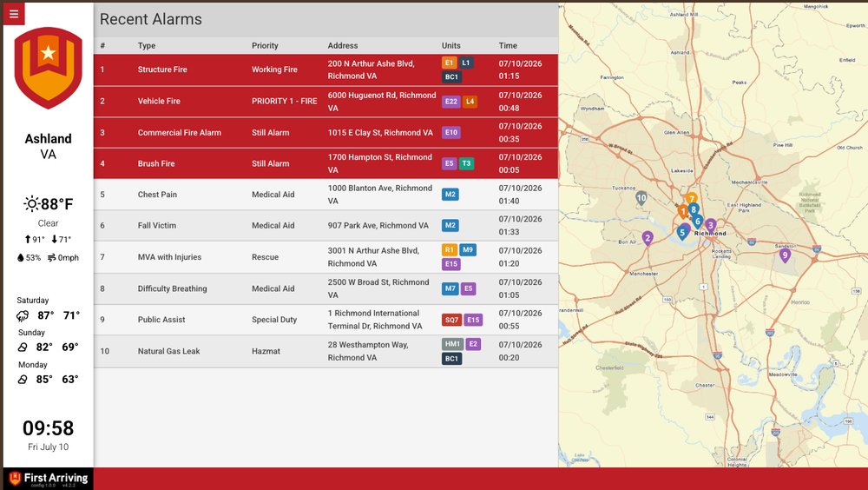Click the L4 unit badge on Vehicle Fire
868x490 pixels.
(x=470, y=102)
